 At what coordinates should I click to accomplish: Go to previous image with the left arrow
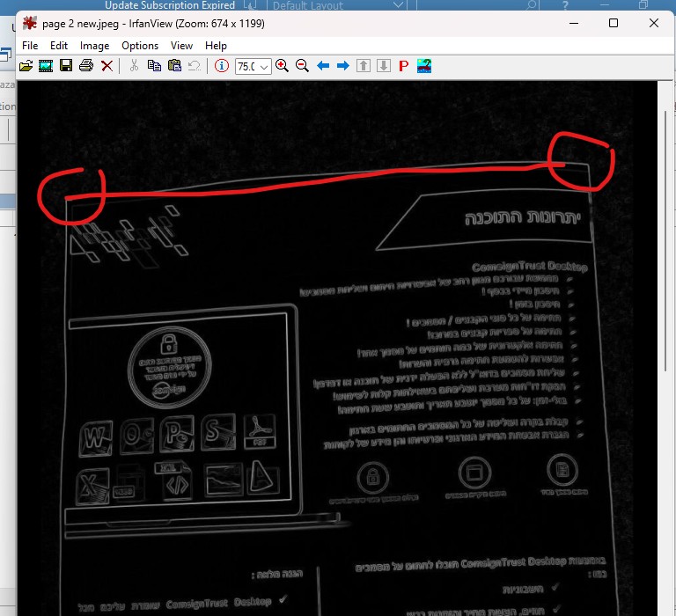[323, 66]
